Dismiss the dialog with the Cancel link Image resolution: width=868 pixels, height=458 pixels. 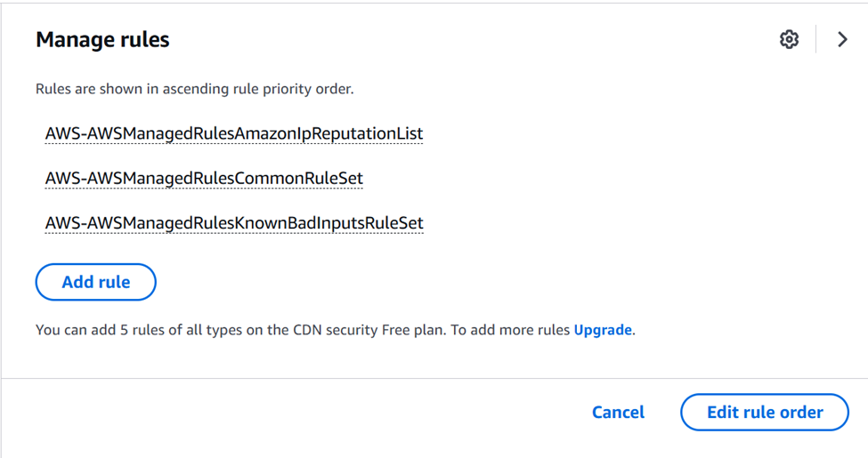618,412
